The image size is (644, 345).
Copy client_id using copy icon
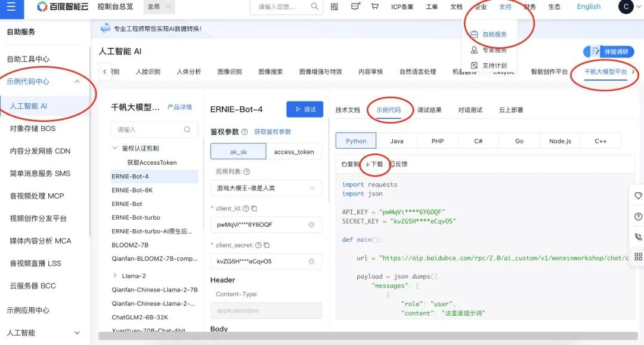coord(254,208)
